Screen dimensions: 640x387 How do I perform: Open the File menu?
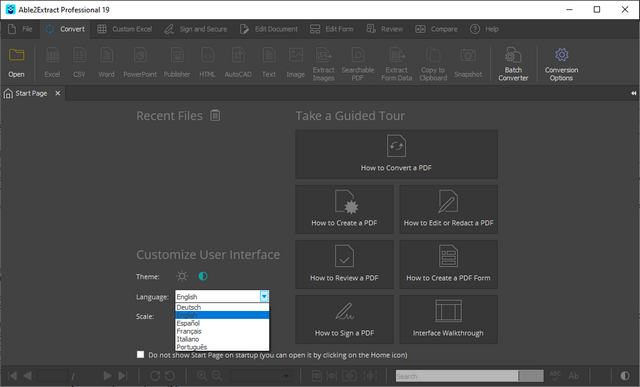pos(21,29)
